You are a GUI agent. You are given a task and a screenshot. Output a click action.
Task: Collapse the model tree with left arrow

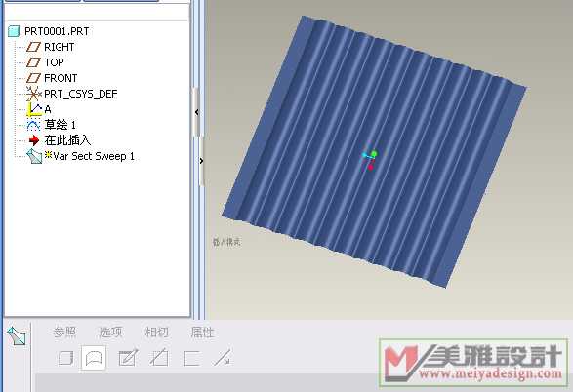(197, 112)
